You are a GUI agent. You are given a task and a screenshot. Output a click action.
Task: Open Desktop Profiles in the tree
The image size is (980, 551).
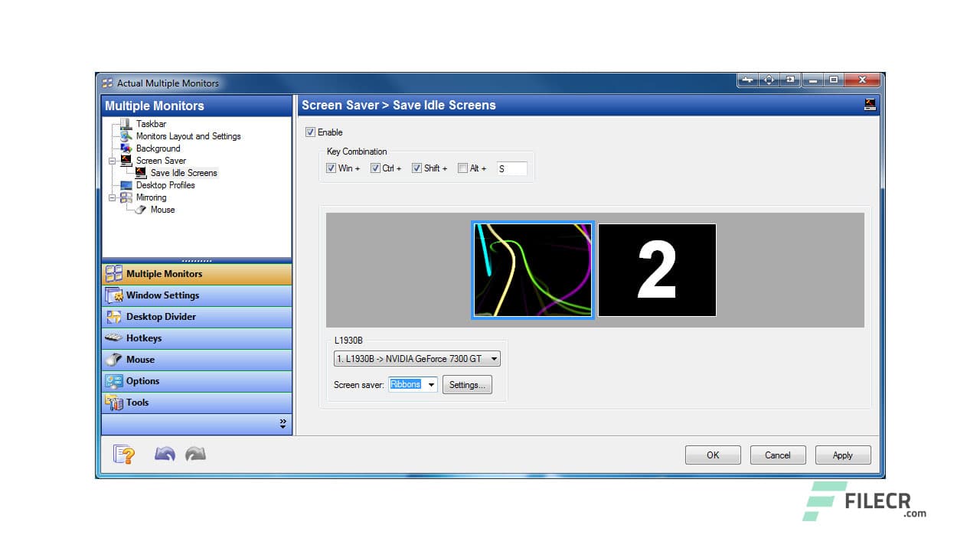coord(165,185)
